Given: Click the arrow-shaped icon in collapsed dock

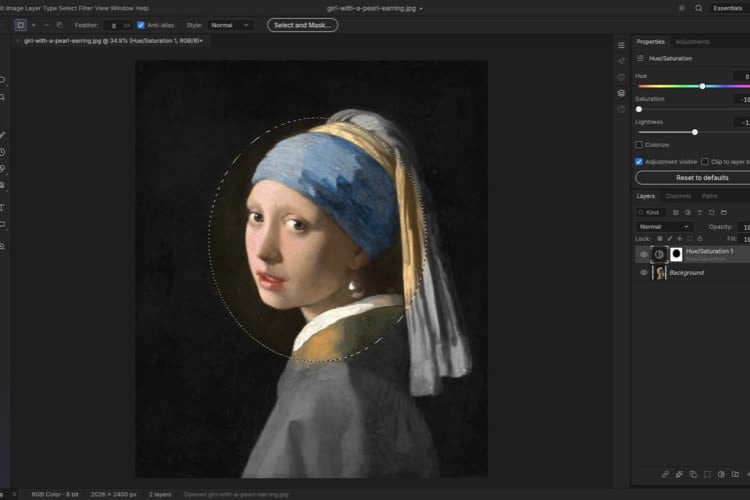Looking at the screenshot, I should coord(621,61).
